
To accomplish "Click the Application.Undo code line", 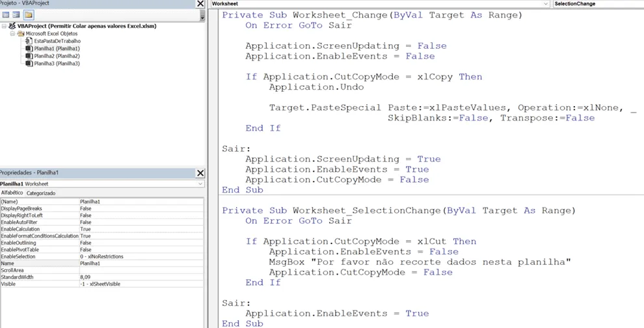I will (316, 87).
